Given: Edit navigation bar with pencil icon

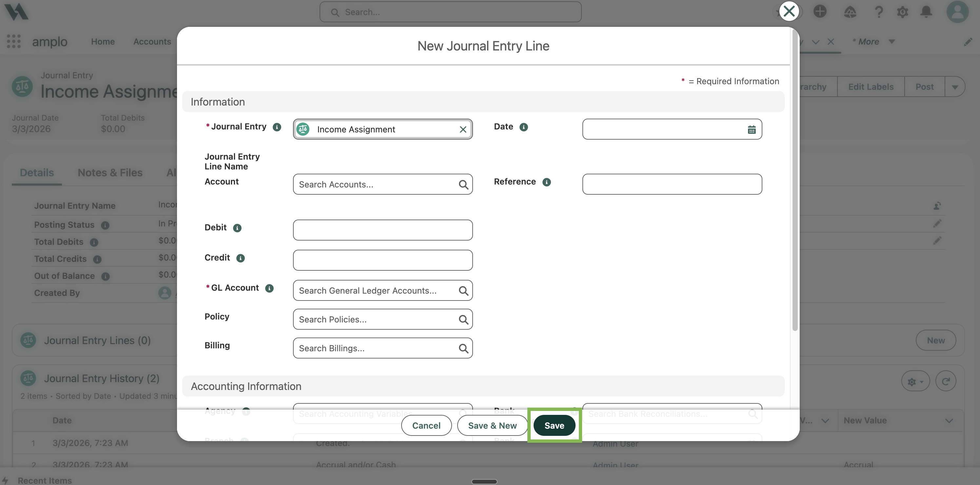Looking at the screenshot, I should [968, 42].
